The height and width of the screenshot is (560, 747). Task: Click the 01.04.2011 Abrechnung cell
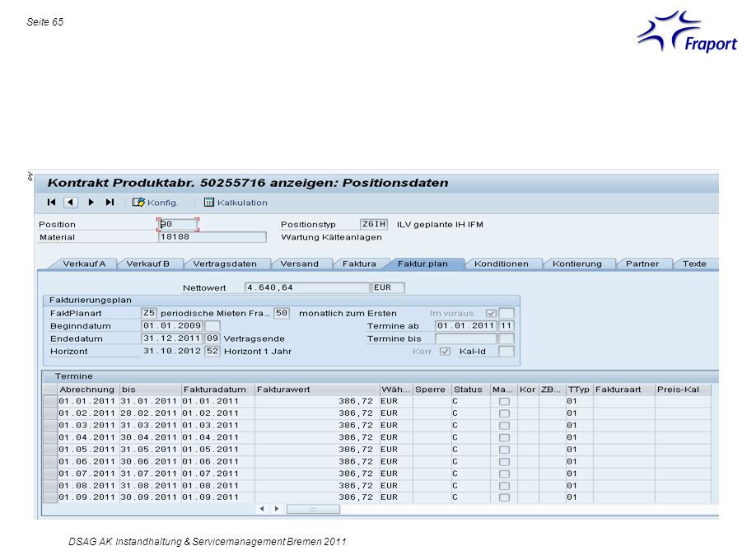pyautogui.click(x=86, y=437)
